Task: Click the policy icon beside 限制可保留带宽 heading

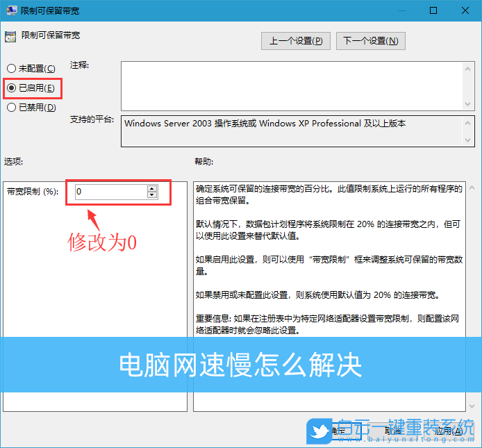Action: (10, 37)
